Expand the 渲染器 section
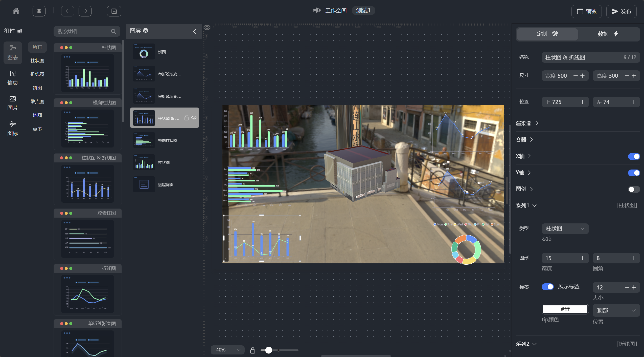The width and height of the screenshot is (644, 357). pyautogui.click(x=527, y=123)
